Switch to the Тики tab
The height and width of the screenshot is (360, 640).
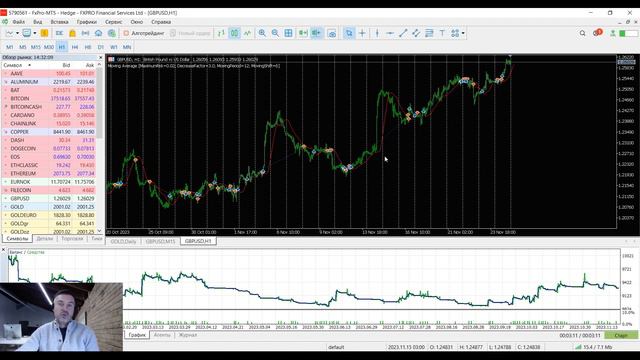[x=96, y=239]
